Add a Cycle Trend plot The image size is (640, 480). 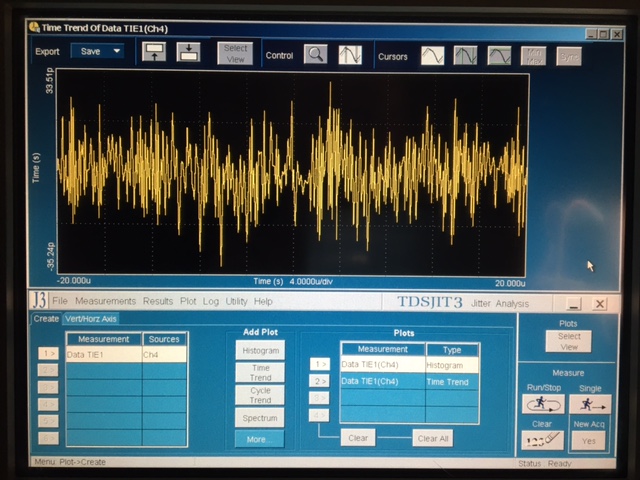260,395
